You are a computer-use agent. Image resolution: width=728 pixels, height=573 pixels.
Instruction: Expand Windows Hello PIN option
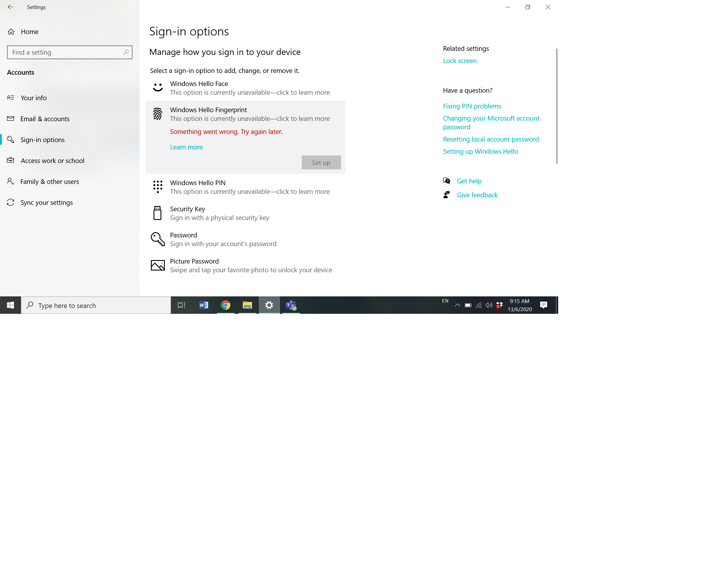tap(245, 187)
